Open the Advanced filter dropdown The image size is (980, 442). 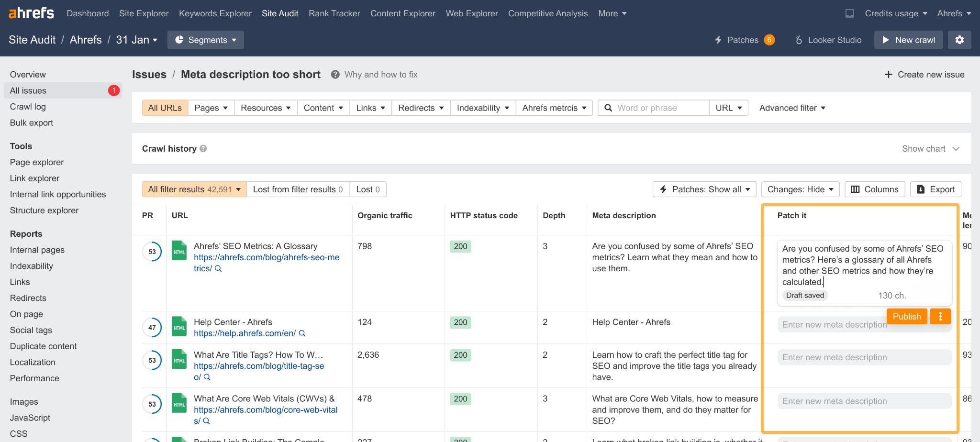point(791,108)
